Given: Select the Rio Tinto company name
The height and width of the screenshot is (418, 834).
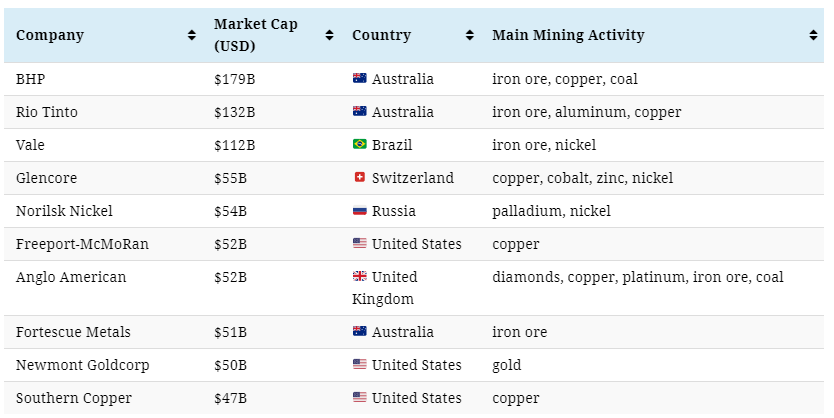Looking at the screenshot, I should coord(47,112).
